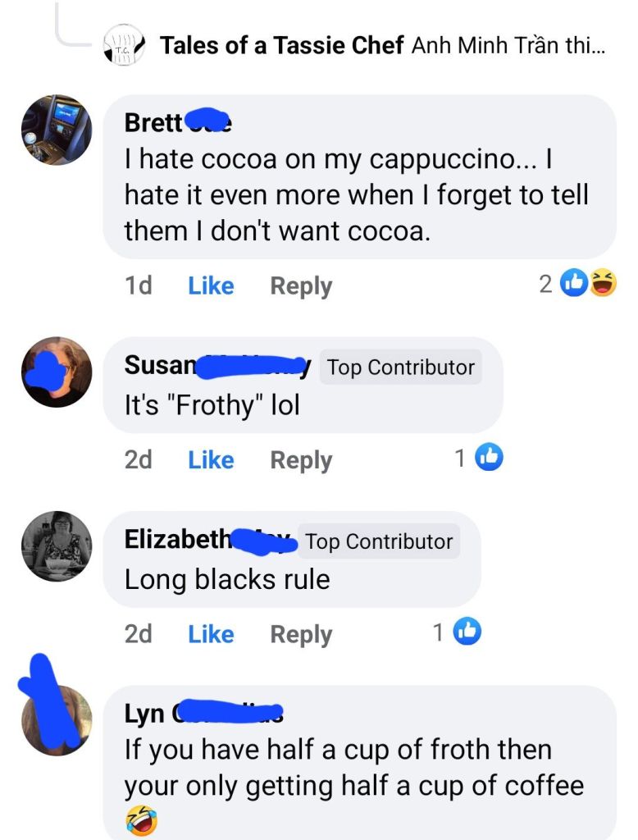Open Lyn's profile picture
The image size is (638, 840).
[x=57, y=720]
